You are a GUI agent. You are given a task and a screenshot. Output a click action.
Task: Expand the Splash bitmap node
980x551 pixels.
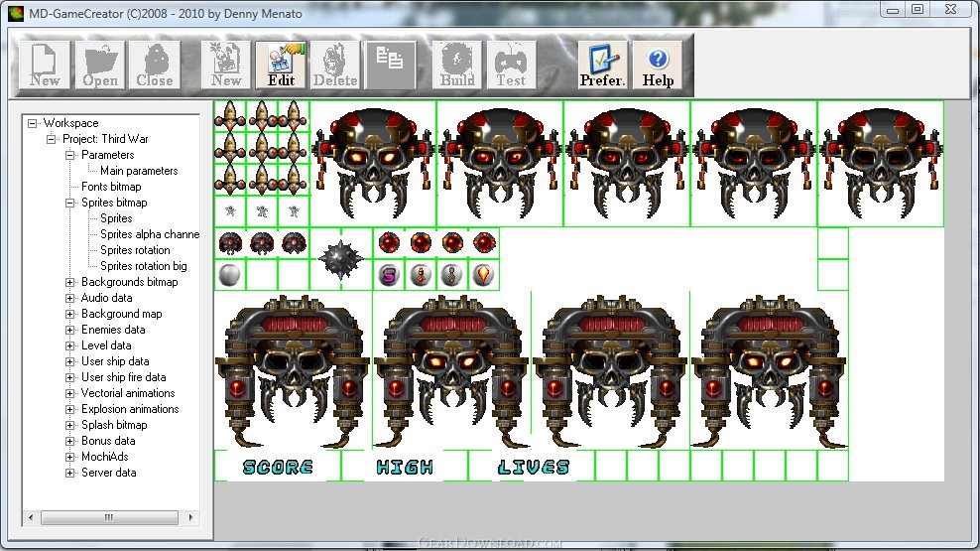pyautogui.click(x=70, y=425)
